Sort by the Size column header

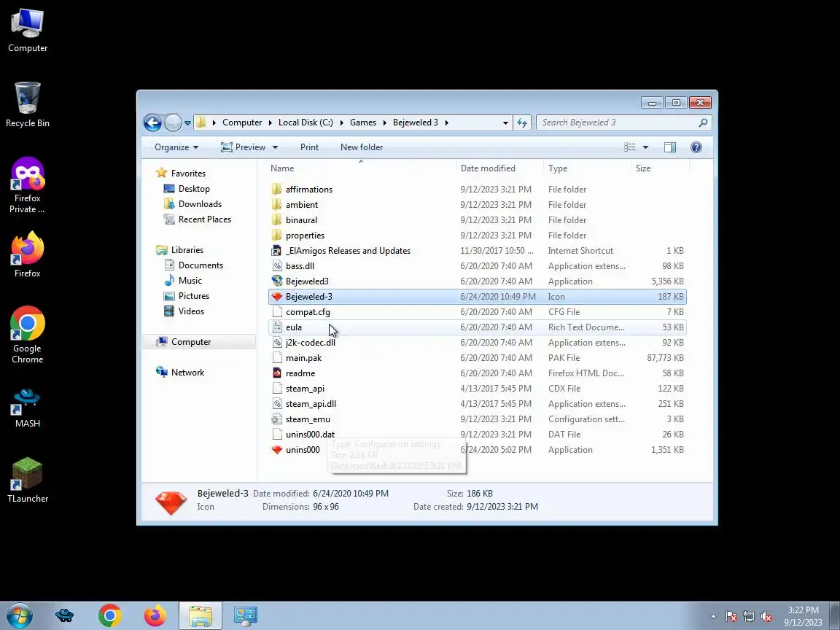[x=660, y=168]
